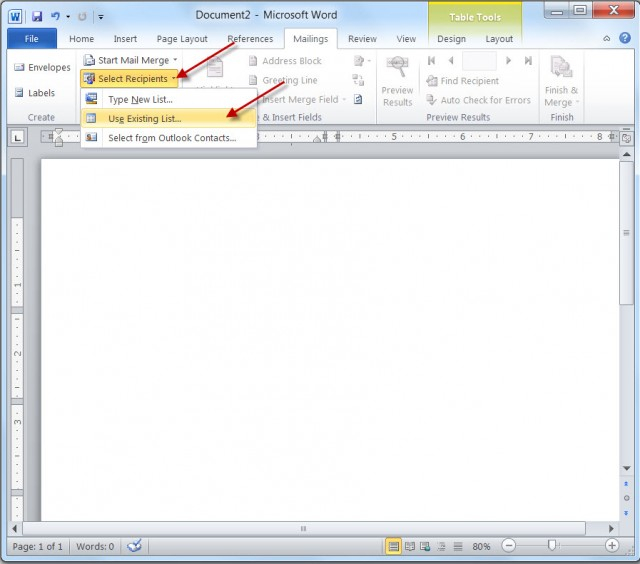This screenshot has height=564, width=640.
Task: Open the Page Layout tab
Action: tap(182, 39)
